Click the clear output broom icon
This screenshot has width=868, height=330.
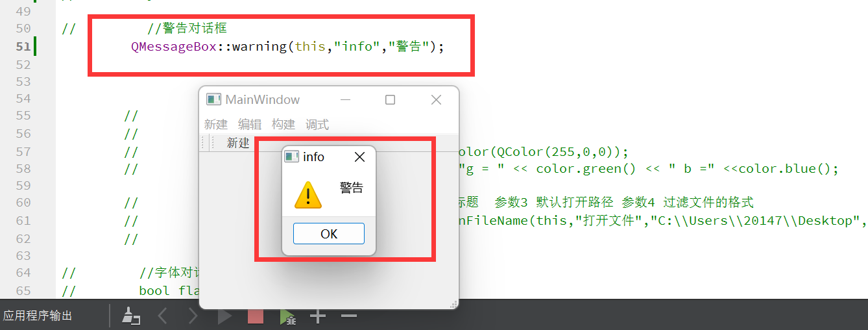(132, 316)
